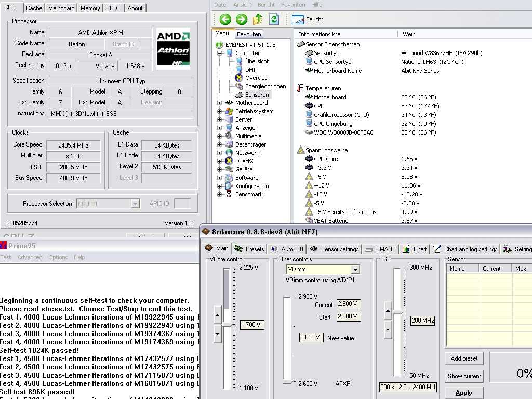Click the Refresh icon in EVEREST toolbar
Image resolution: width=532 pixels, height=399 pixels.
[274, 19]
